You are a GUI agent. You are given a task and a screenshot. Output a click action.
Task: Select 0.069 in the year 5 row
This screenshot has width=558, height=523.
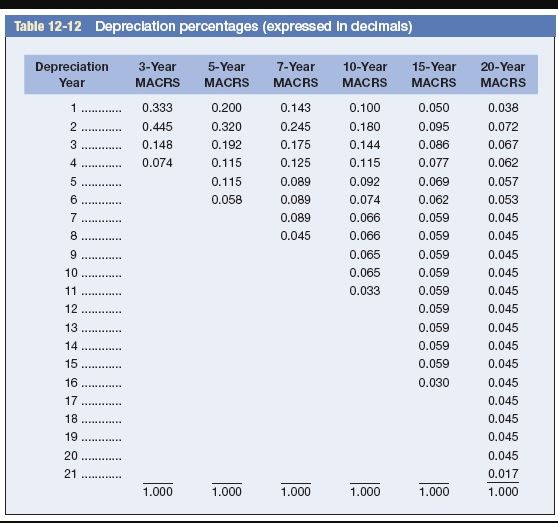tap(434, 182)
